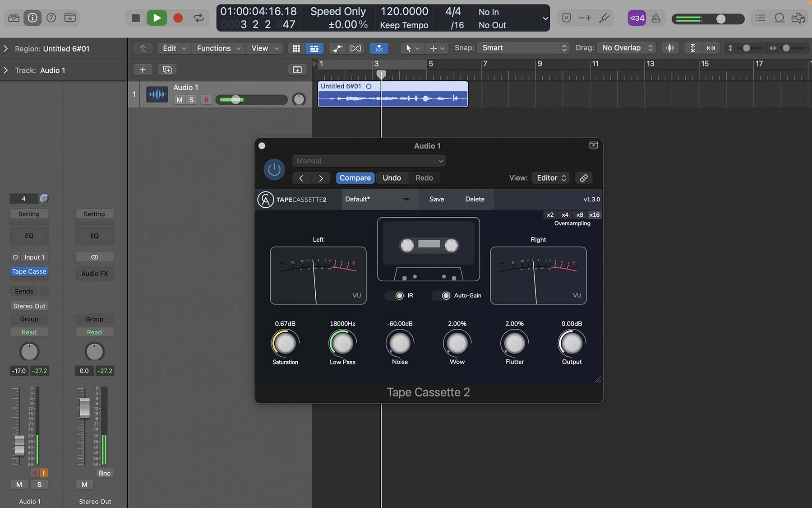Toggle the Cycle loop mode icon

point(198,18)
